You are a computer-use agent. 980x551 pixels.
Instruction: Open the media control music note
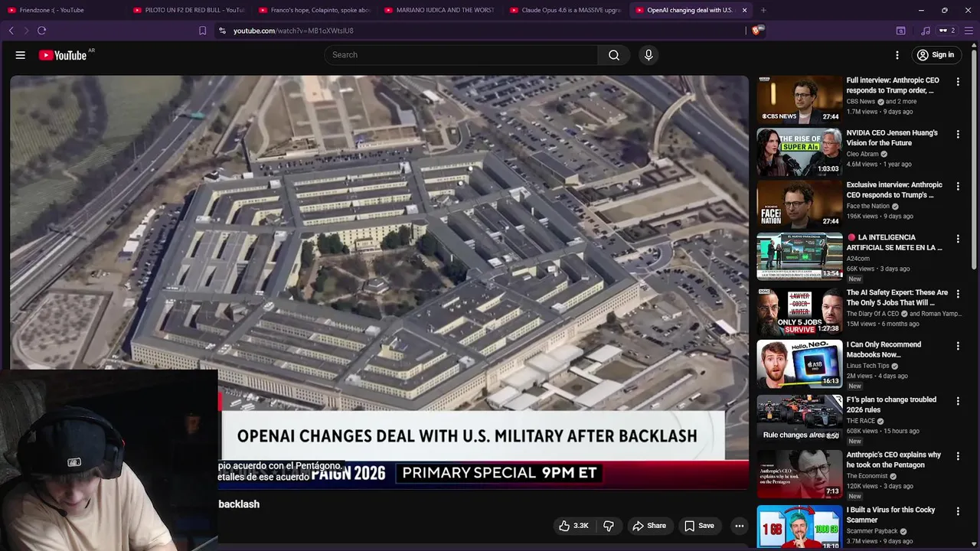point(926,31)
